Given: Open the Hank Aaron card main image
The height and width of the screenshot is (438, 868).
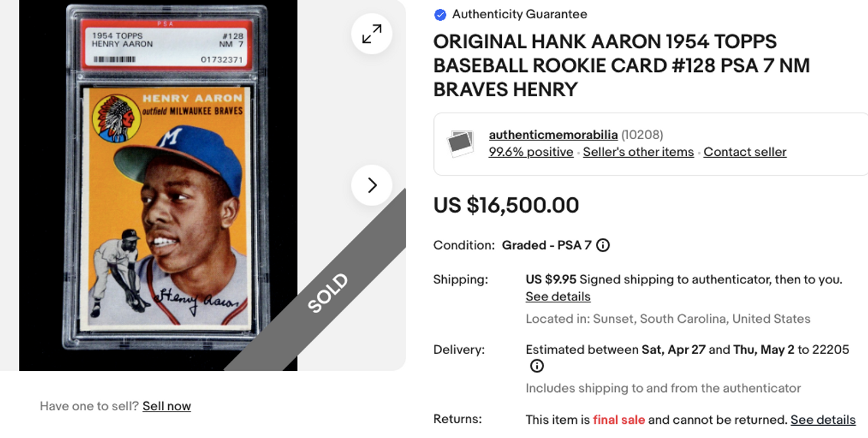Looking at the screenshot, I should [158, 185].
